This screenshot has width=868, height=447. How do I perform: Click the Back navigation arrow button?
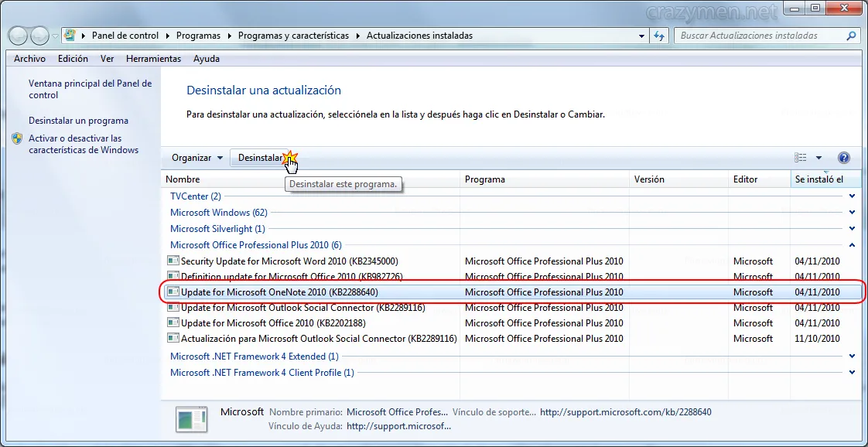19,36
